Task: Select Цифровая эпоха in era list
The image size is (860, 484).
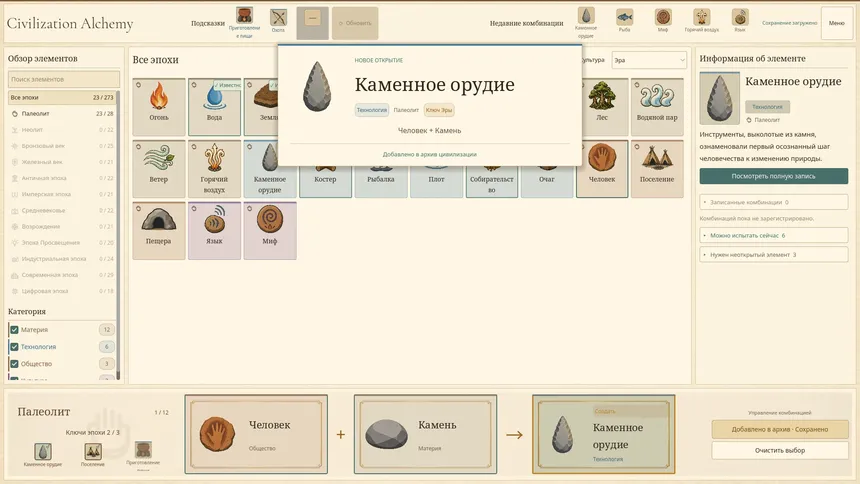Action: click(62, 291)
